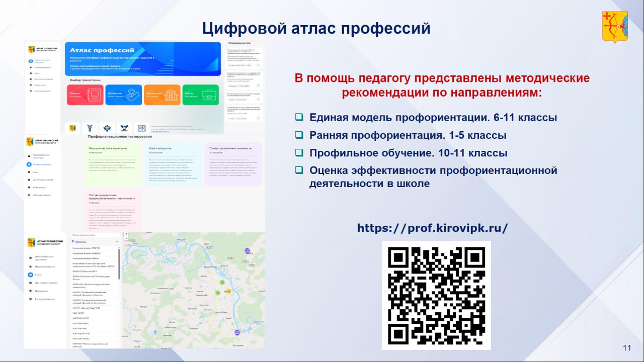644x362 pixels.
Task: Tick the 'Ранняя профориентация' checkbox bullet
Action: [299, 135]
